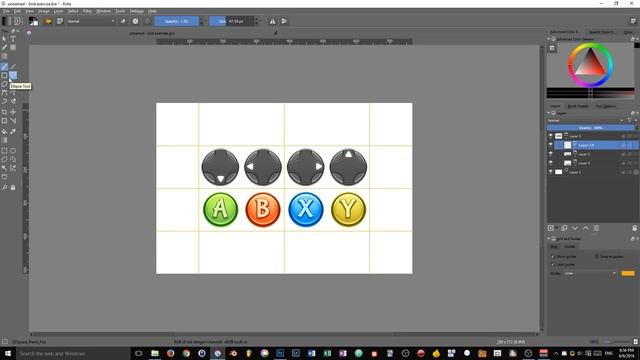Switch to Specific Color Selector tab
Screen dimensions: 640x360
601,32
